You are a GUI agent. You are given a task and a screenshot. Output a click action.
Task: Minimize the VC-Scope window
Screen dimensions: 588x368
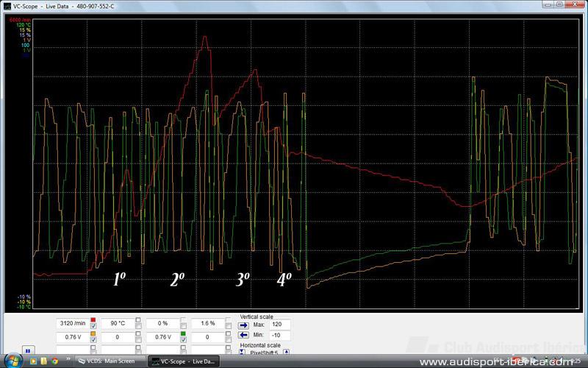(x=548, y=4)
